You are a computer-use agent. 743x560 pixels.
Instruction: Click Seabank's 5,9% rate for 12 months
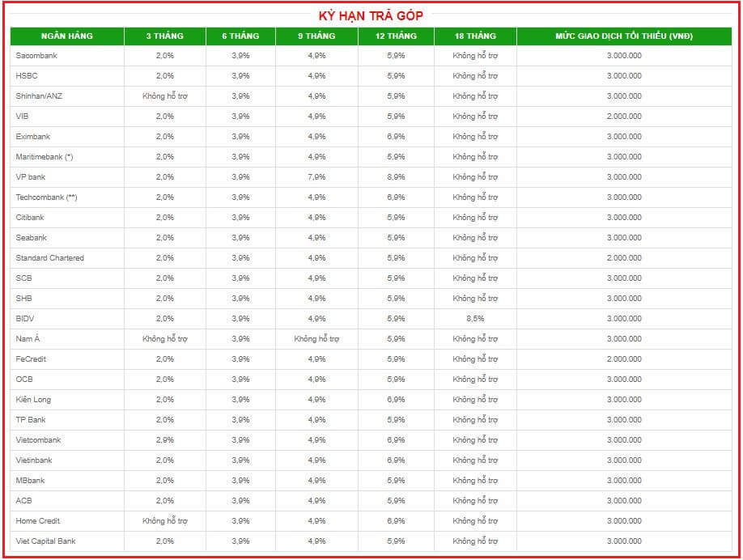396,237
